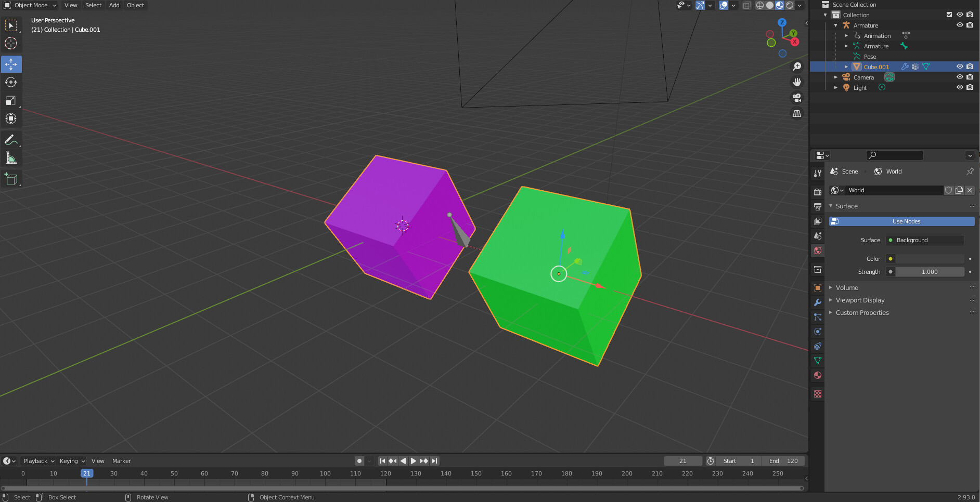Screen dimensions: 980x502
Task: Select the Scale tool
Action: click(11, 100)
